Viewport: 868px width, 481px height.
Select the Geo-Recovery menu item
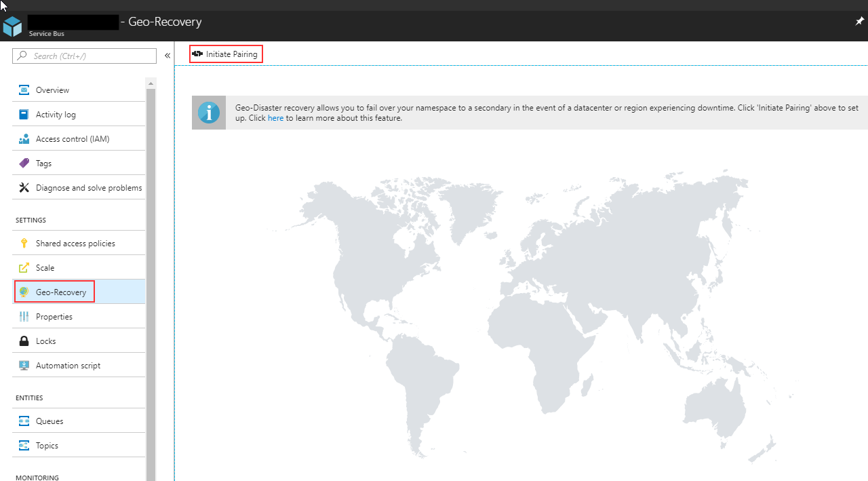(79, 292)
